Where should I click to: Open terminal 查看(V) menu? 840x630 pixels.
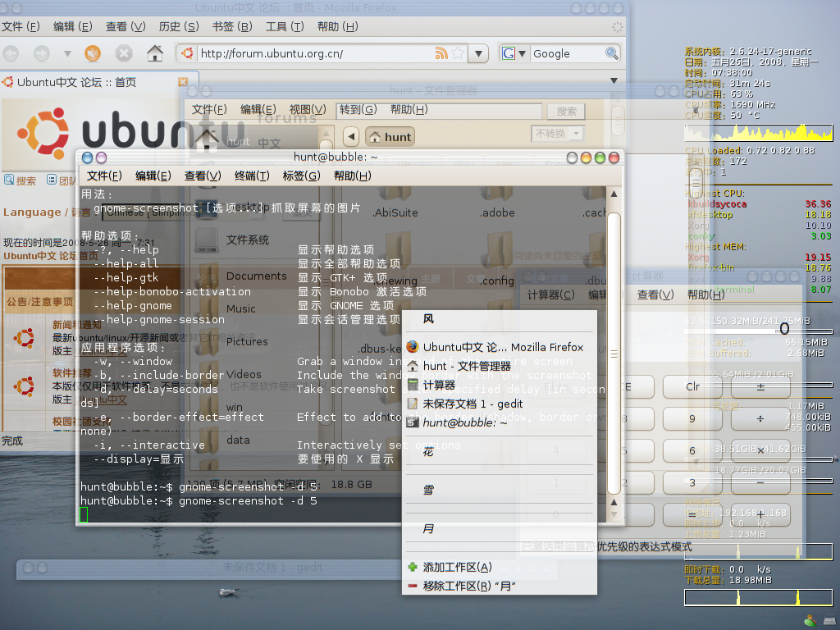(x=203, y=176)
